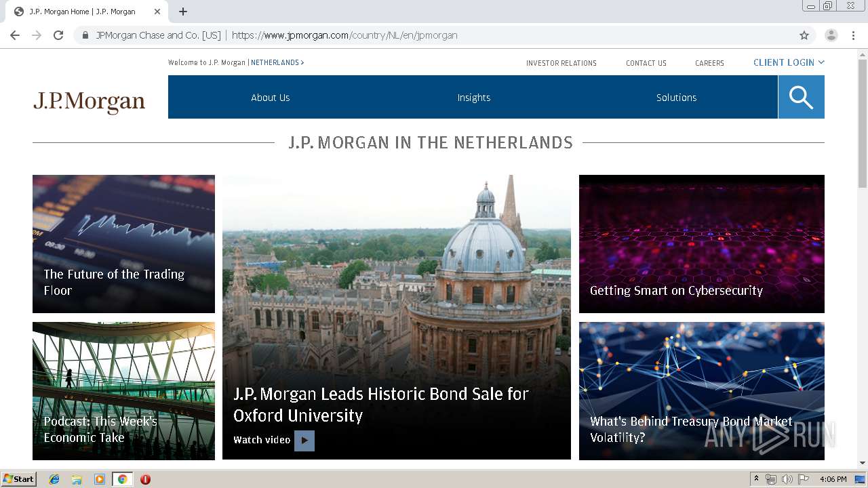Click the show desktop tray icon
The width and height of the screenshot is (868, 488).
(860, 479)
